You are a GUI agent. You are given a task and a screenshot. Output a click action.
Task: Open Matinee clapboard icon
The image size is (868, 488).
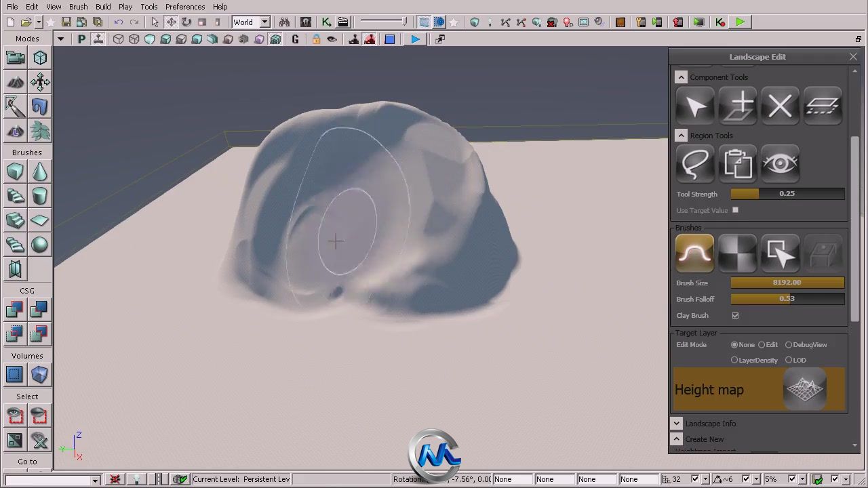(343, 22)
